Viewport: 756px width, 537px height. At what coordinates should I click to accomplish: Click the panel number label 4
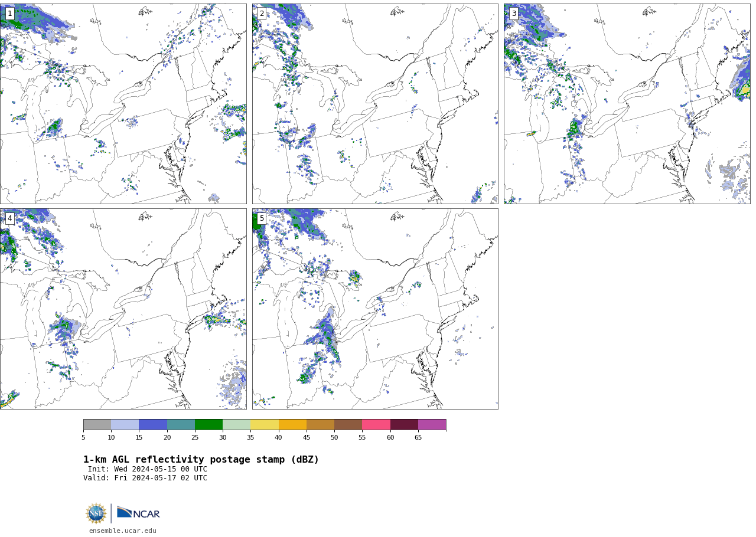pyautogui.click(x=9, y=218)
